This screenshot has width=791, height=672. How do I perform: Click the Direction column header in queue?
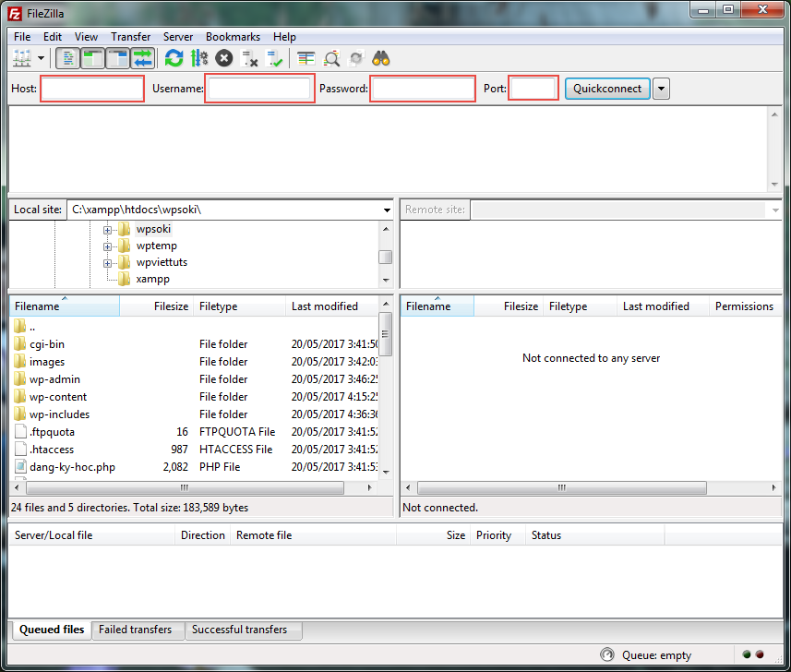(x=203, y=535)
